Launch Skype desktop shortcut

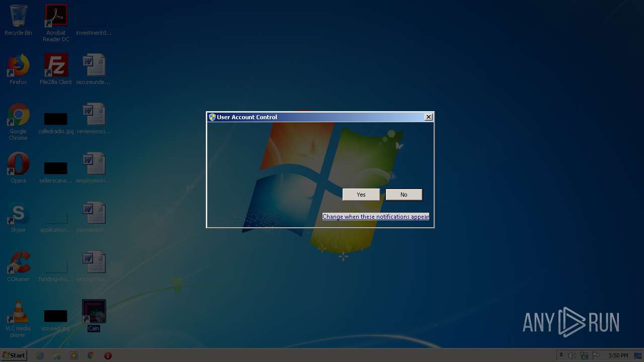point(18,217)
